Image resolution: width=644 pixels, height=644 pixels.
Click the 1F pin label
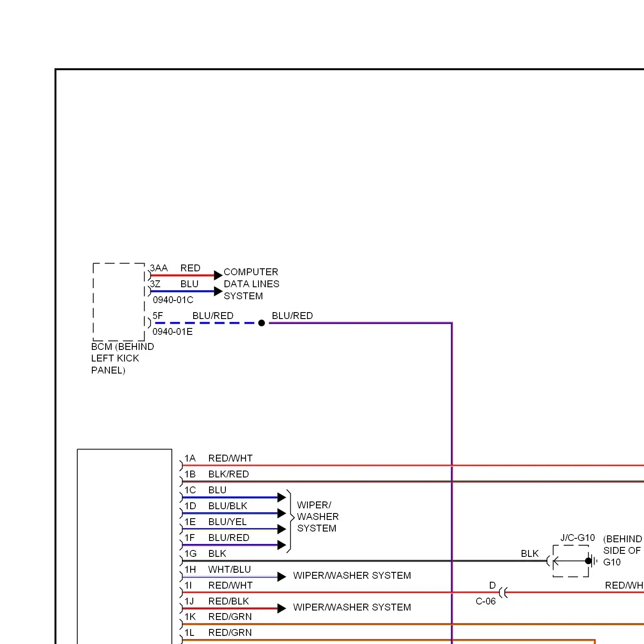coord(190,538)
